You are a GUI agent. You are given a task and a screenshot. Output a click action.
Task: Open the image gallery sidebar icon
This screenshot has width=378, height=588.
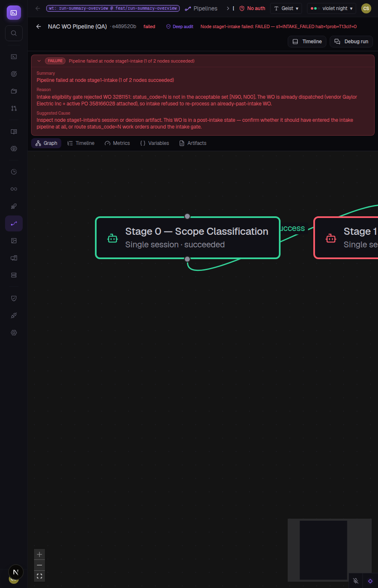(14, 241)
